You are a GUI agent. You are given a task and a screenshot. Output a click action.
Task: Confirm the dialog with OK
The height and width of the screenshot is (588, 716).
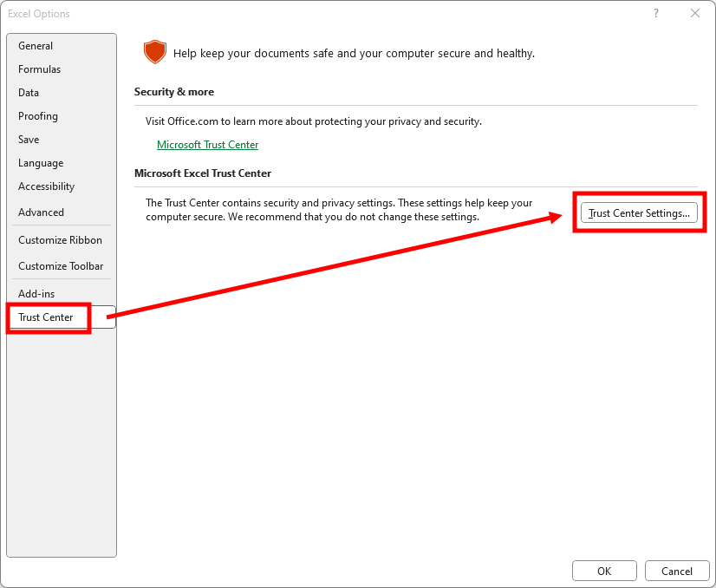click(x=604, y=572)
